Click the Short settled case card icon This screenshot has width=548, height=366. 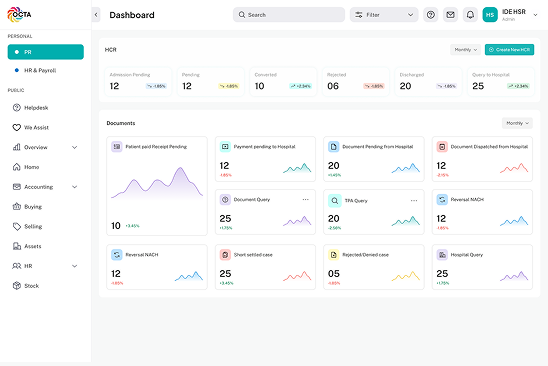click(x=225, y=255)
